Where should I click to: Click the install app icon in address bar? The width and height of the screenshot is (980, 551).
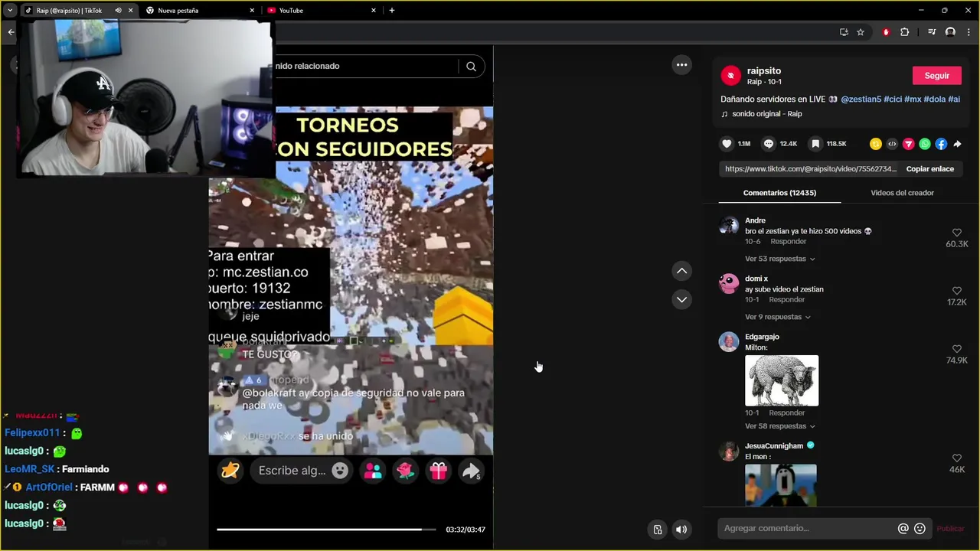pyautogui.click(x=844, y=32)
